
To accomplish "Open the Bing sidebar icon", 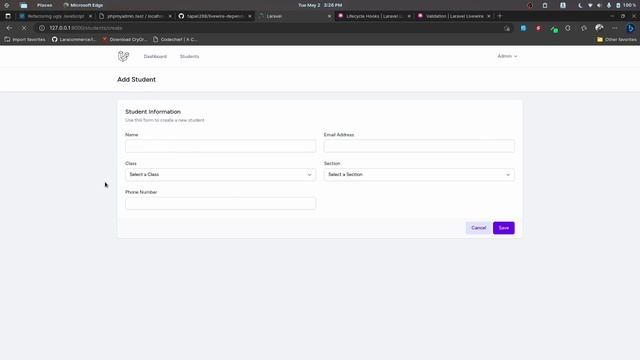I will click(631, 28).
